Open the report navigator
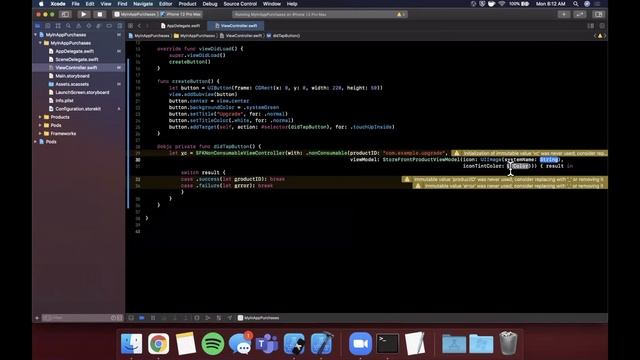 click(119, 26)
